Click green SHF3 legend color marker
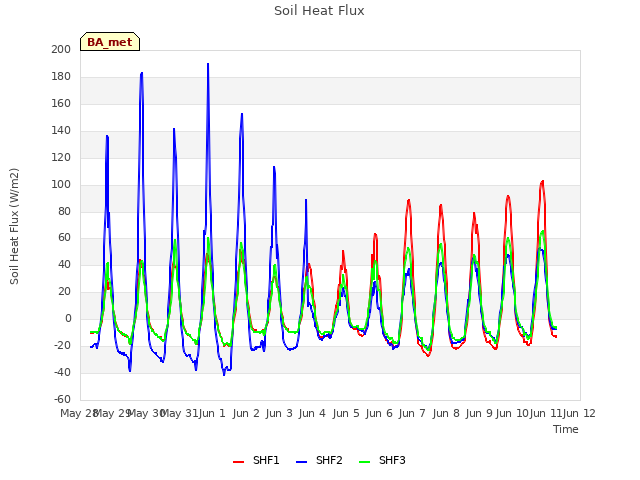Viewport: 640px width, 480px height. (364, 462)
